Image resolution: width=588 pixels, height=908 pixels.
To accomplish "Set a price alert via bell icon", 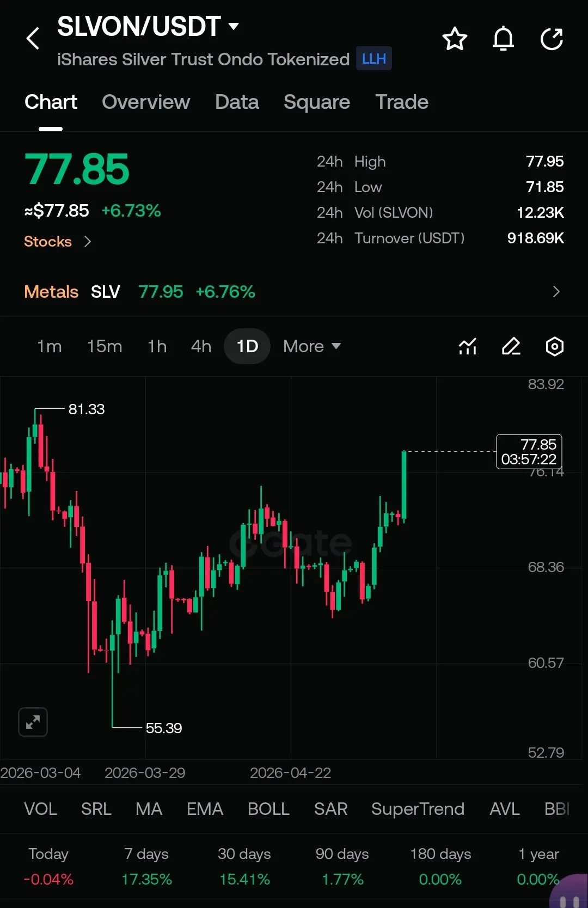I will tap(503, 39).
